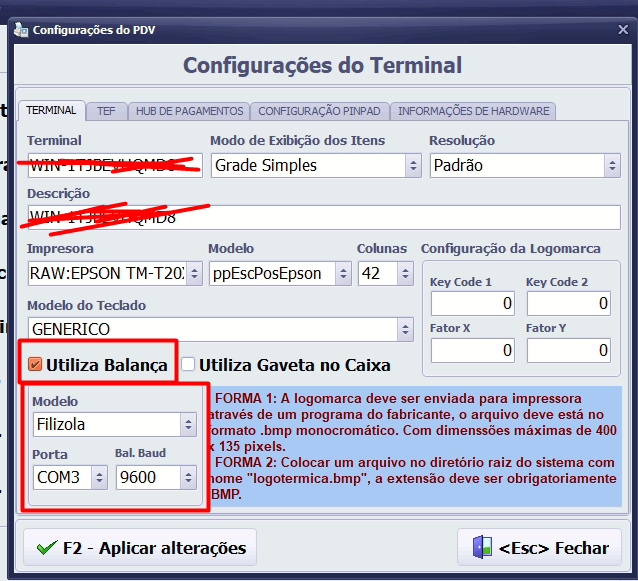Open the Modo de Exibição dos Itens dropdown

(x=412, y=165)
